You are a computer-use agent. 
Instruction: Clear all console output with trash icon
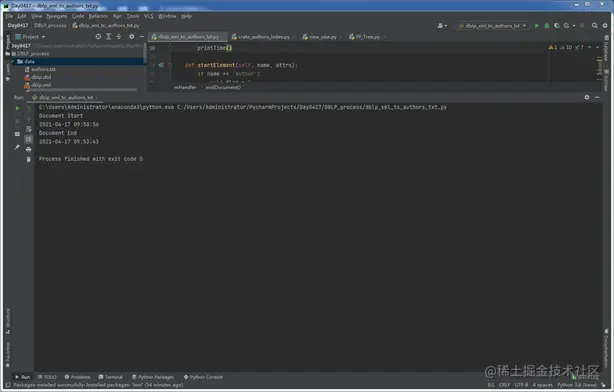pos(29,159)
